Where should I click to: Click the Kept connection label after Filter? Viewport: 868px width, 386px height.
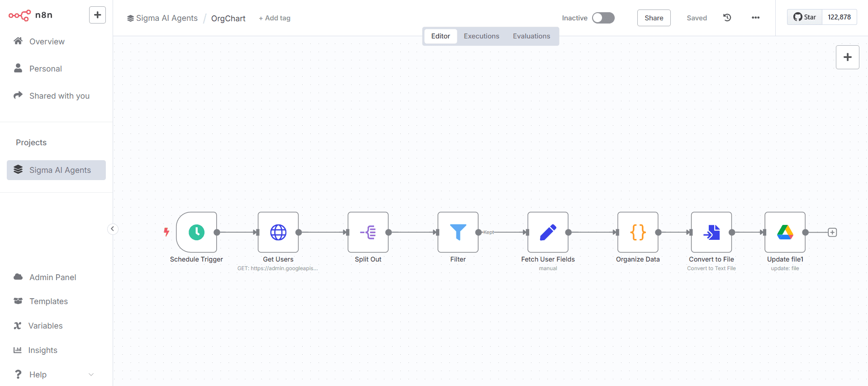(489, 232)
